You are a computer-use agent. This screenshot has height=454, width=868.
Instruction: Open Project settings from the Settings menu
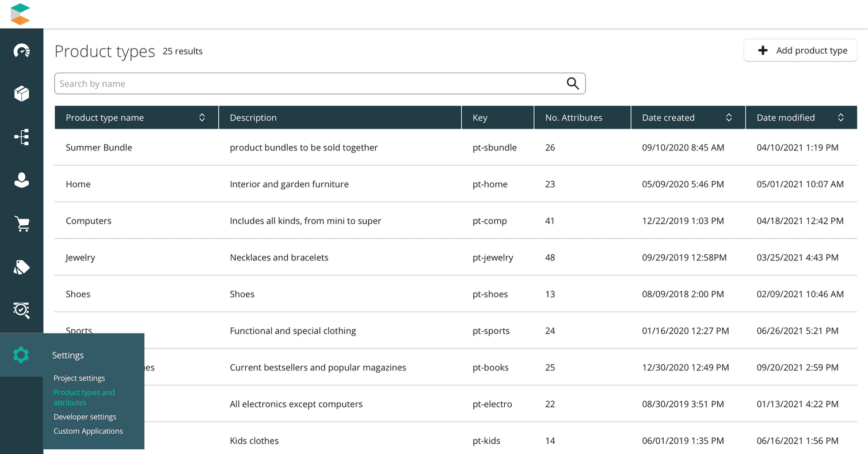pos(79,378)
